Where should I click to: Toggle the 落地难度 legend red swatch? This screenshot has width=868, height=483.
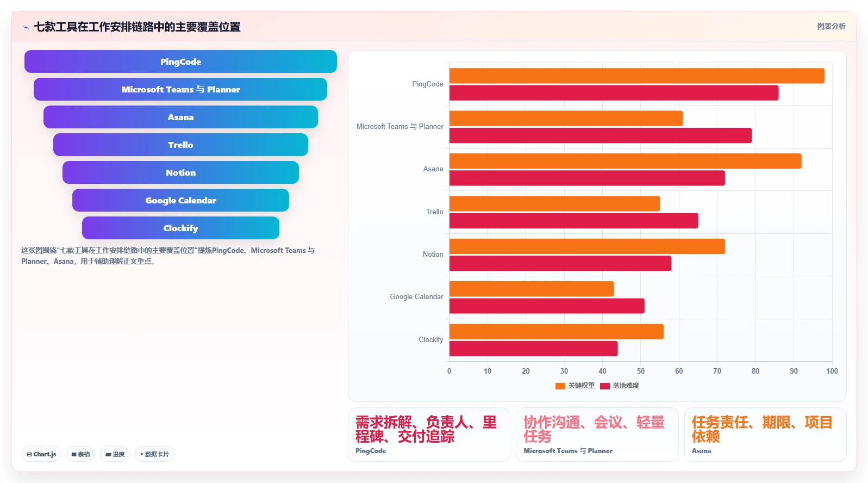[605, 386]
